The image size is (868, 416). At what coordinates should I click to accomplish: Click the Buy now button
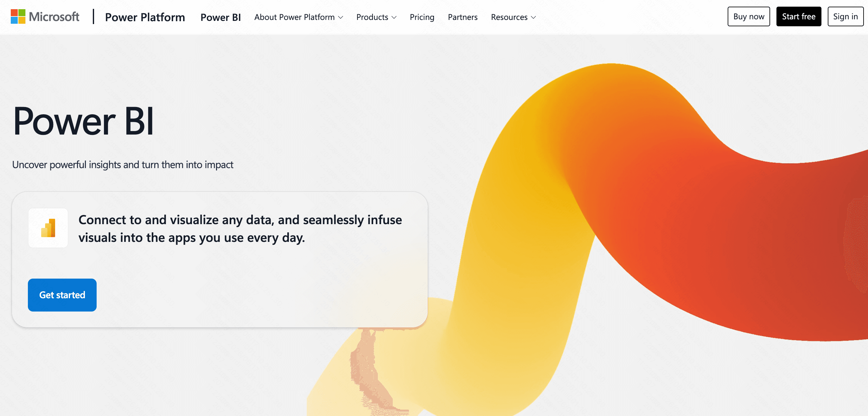(x=749, y=16)
